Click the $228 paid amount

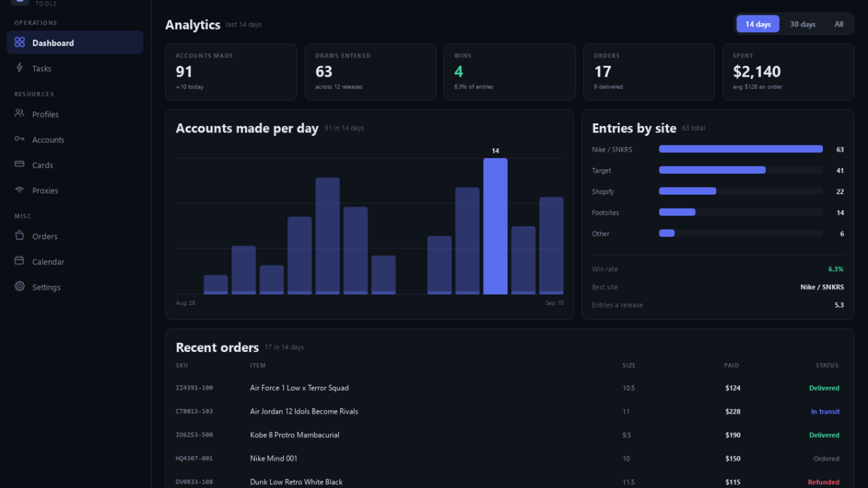click(733, 411)
